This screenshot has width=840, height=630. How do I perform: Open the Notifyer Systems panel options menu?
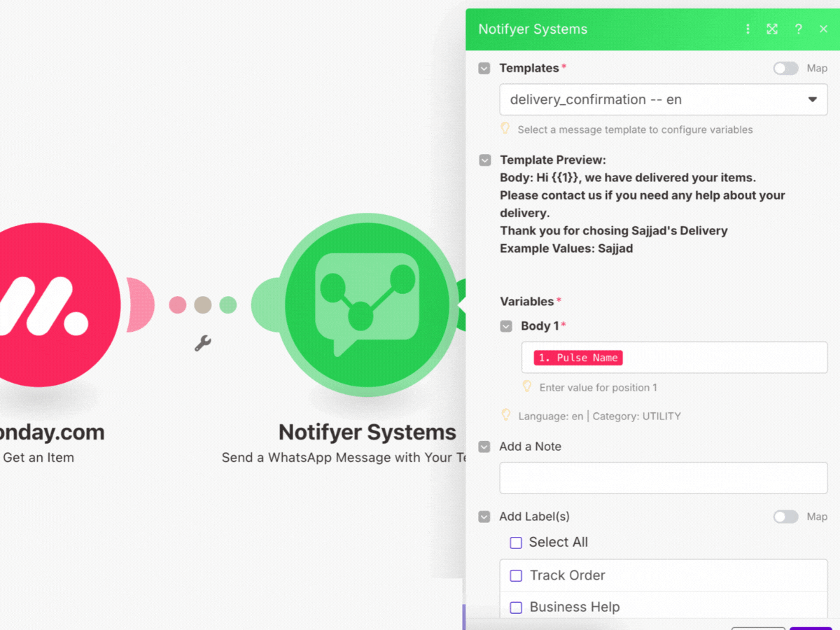coord(748,29)
